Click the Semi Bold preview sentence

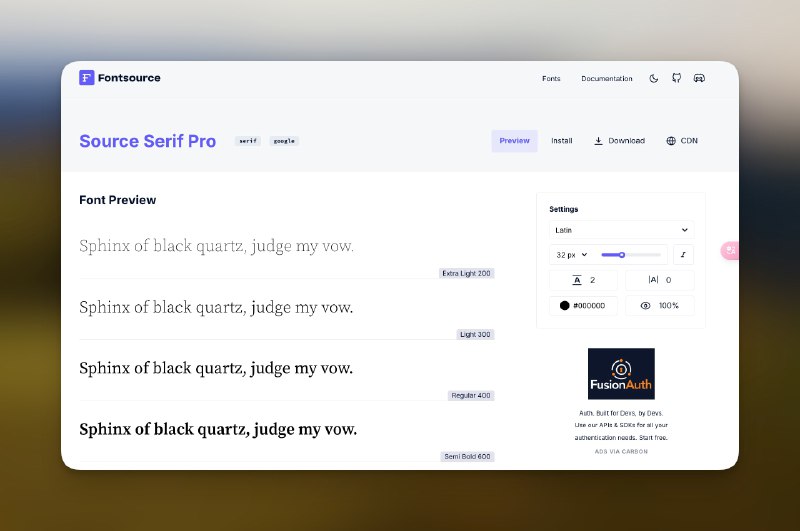(x=218, y=429)
